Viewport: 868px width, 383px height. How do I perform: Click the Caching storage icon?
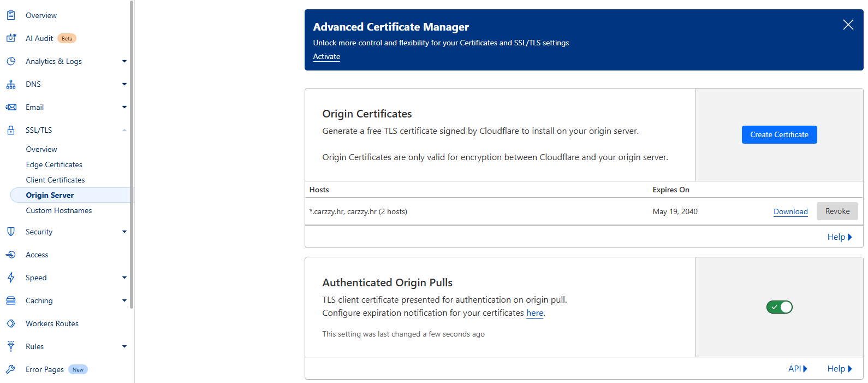click(x=11, y=300)
